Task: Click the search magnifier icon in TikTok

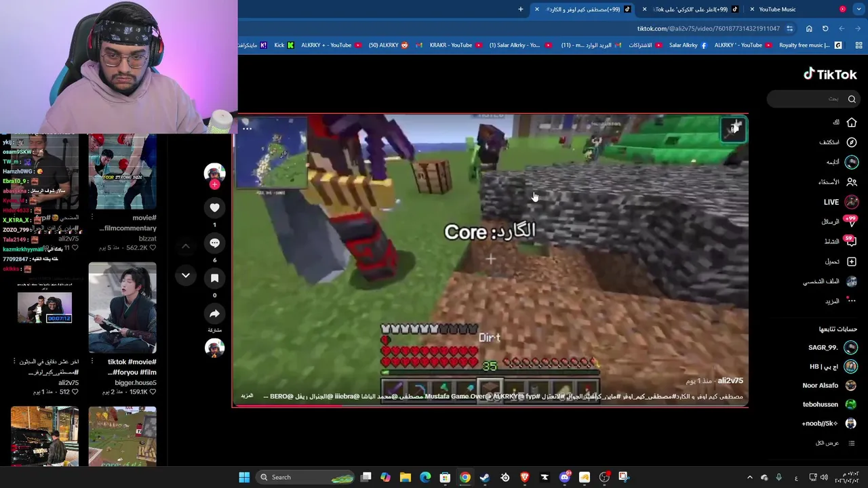Action: pos(852,99)
